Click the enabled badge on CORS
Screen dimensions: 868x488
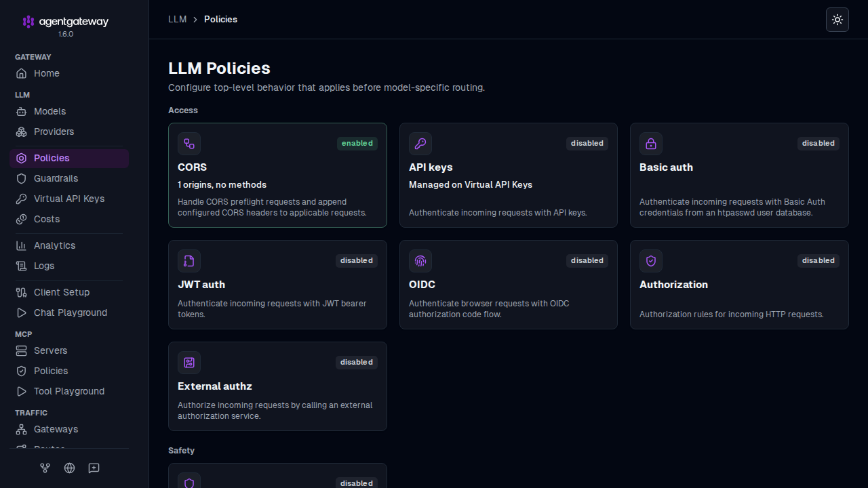[x=357, y=143]
